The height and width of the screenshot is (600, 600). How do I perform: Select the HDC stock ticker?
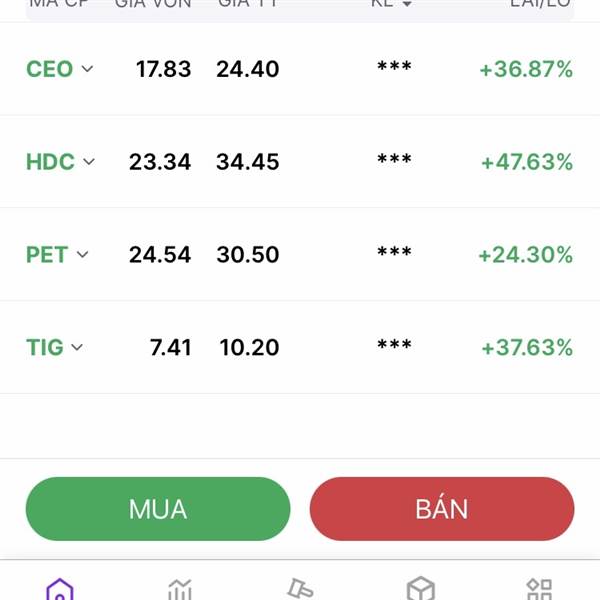50,161
